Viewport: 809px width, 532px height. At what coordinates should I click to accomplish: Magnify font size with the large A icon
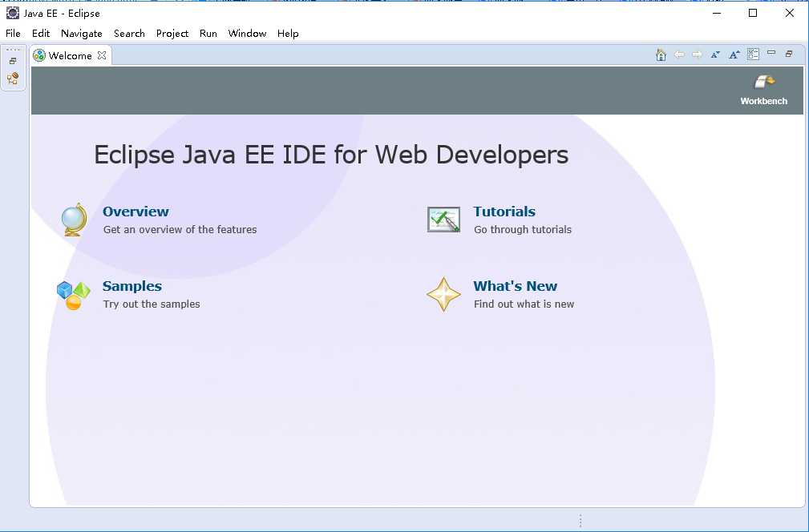tap(734, 54)
